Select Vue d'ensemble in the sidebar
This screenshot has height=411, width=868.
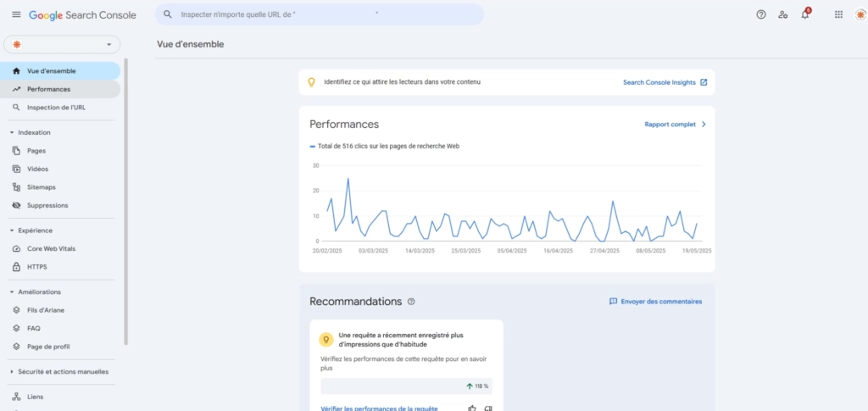[x=60, y=71]
